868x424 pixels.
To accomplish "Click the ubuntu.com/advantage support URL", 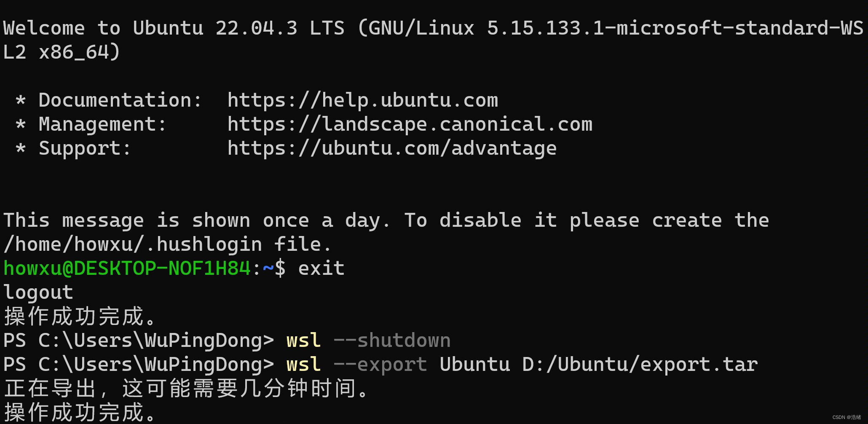I will tap(392, 148).
